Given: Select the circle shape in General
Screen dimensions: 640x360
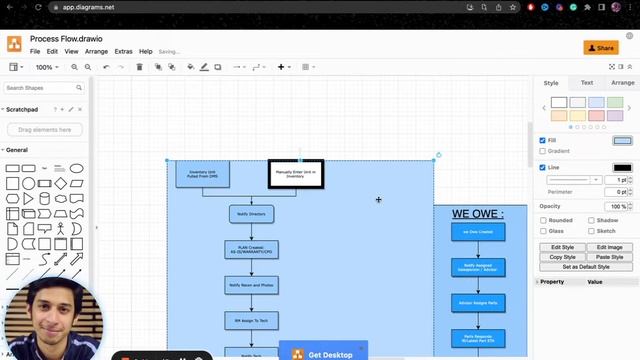Looking at the screenshot, I should click(x=28, y=183).
